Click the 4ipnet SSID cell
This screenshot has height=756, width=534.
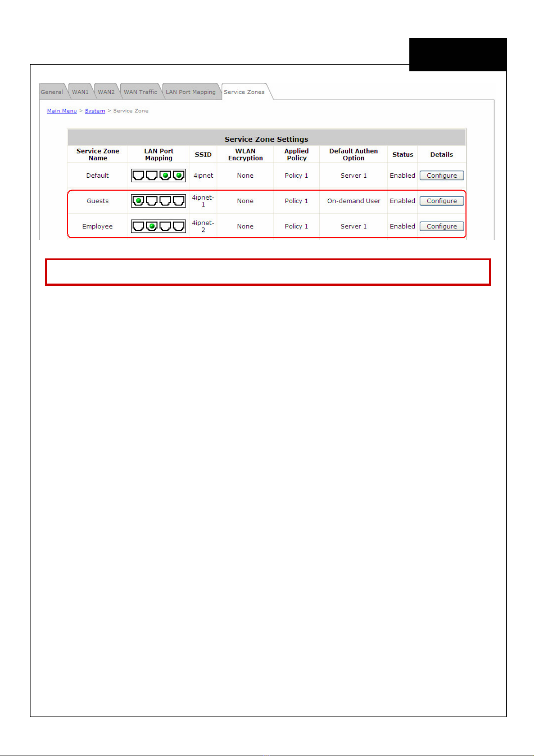click(203, 175)
